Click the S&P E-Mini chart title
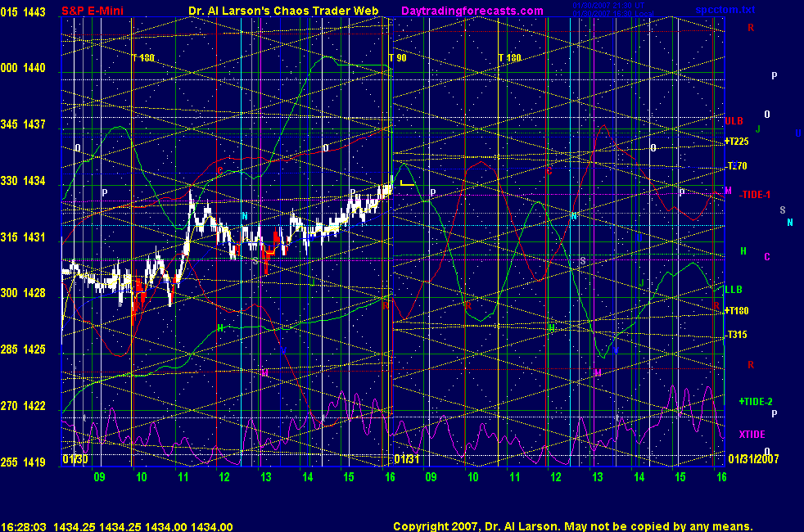Image resolution: width=804 pixels, height=532 pixels. tap(93, 11)
